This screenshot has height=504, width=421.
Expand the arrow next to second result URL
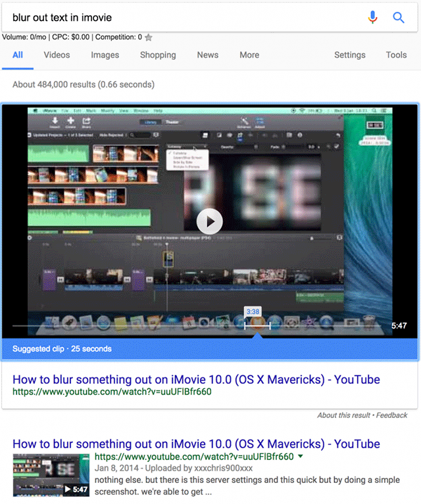pos(301,457)
